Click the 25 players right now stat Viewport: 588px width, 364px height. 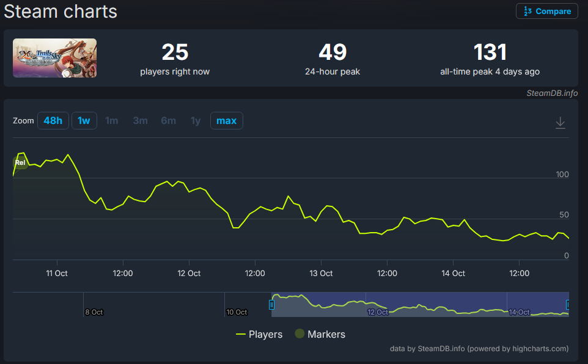(x=175, y=59)
